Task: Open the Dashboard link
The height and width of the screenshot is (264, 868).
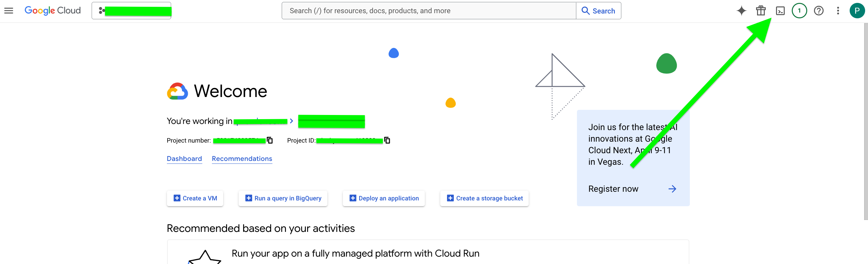Action: click(x=184, y=159)
